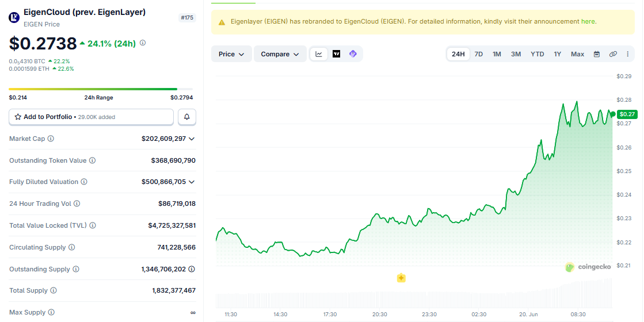Show Total Supply info icon
The image size is (644, 322).
coord(54,290)
